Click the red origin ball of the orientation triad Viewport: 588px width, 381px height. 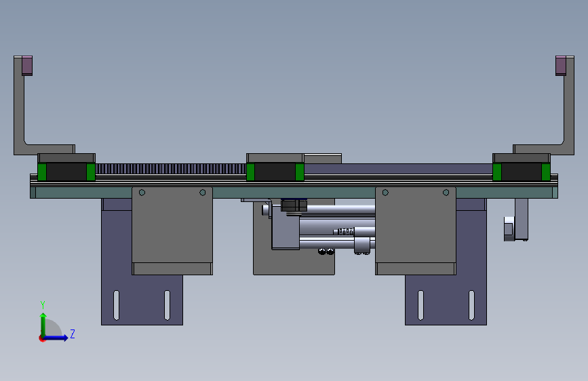point(41,338)
